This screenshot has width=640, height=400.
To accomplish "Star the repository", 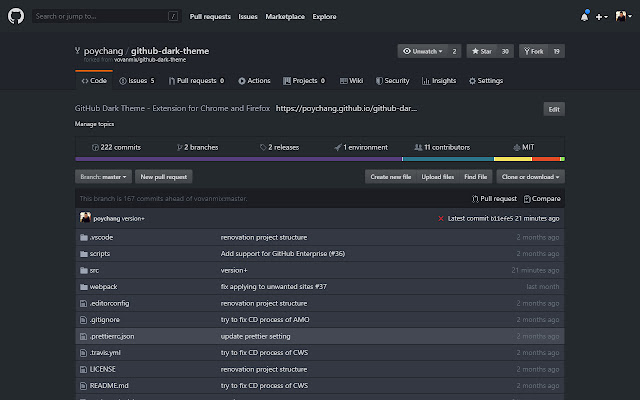I will [x=482, y=51].
